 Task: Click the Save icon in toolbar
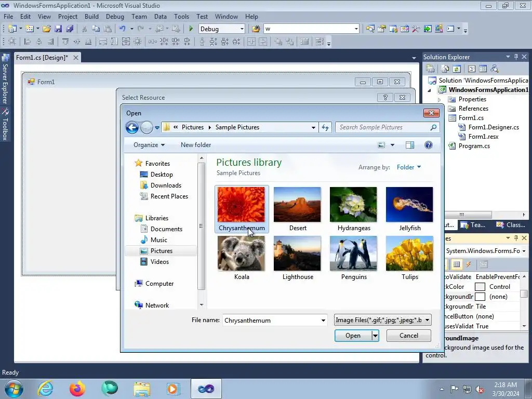coord(58,29)
